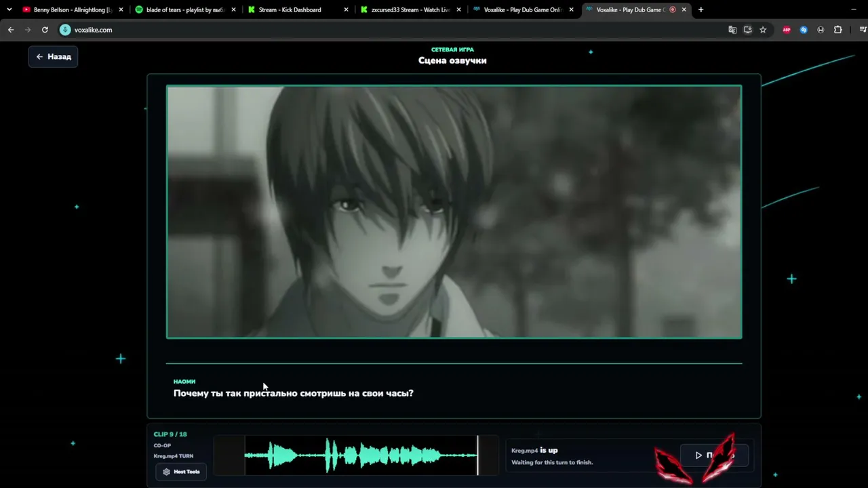This screenshot has width=868, height=488.
Task: Open the ABP ad blocker extension
Action: [787, 30]
